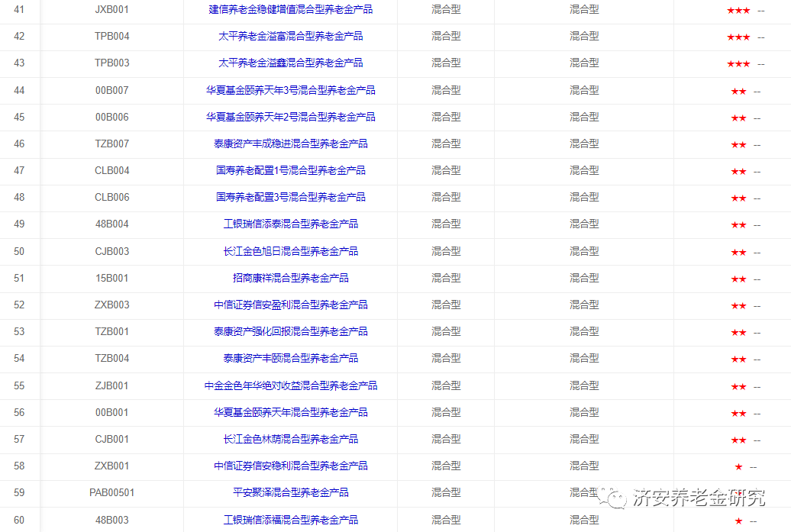The height and width of the screenshot is (532, 791).
Task: Click the 长江金色林荫混合型养老金产品 link
Action: pyautogui.click(x=291, y=439)
